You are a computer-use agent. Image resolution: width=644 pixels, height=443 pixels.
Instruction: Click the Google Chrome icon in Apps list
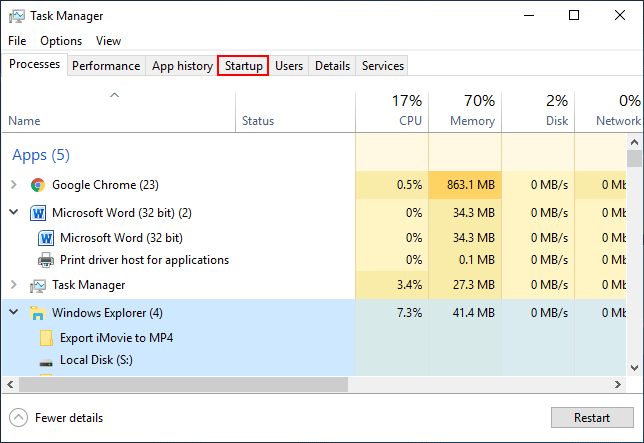point(38,185)
